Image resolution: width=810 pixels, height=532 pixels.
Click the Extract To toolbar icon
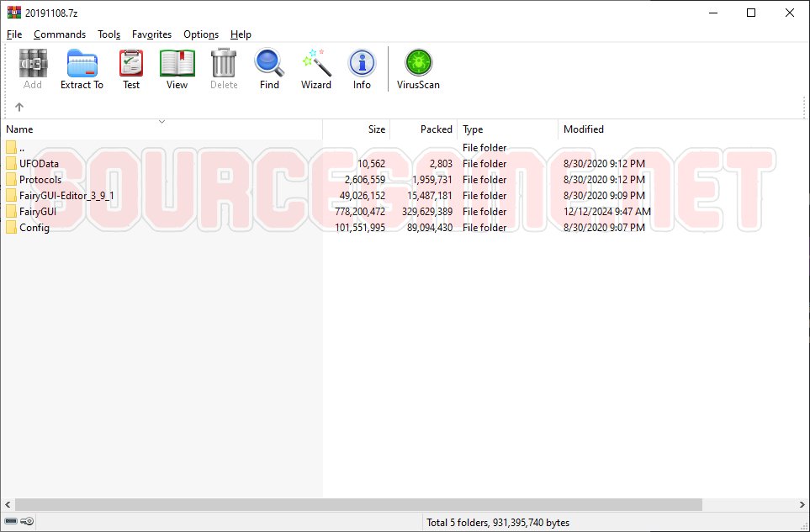(82, 69)
